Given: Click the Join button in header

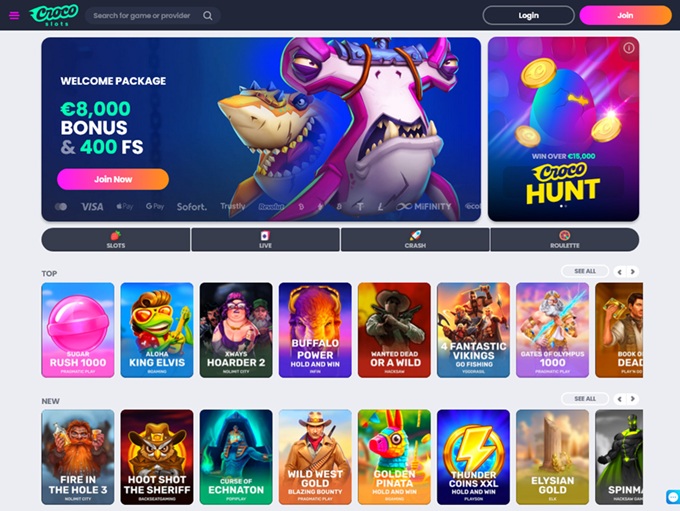Looking at the screenshot, I should pos(625,16).
